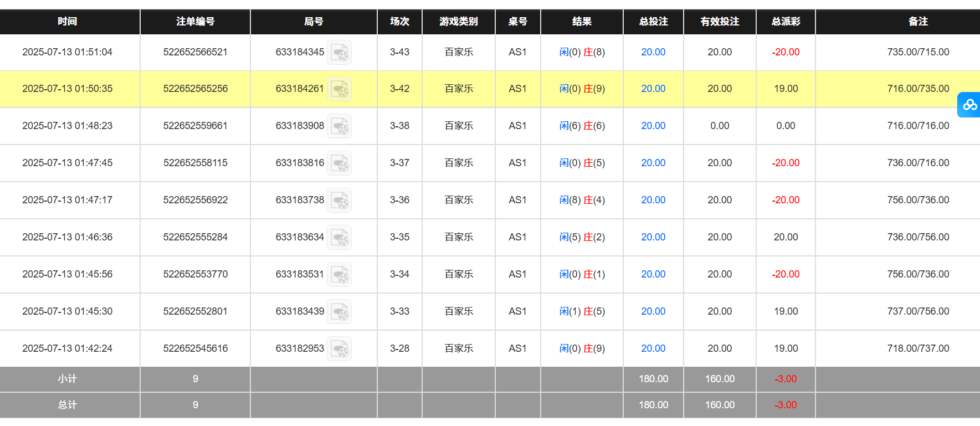980x426 pixels.
Task: Click result 闲(6) 庄(6) in row 3-38
Action: [582, 126]
